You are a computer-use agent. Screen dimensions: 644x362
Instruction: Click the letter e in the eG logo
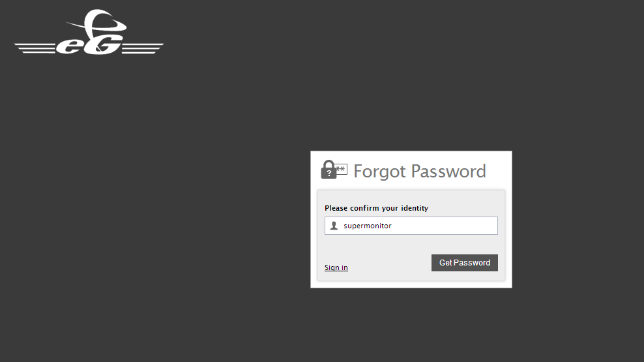(x=68, y=46)
